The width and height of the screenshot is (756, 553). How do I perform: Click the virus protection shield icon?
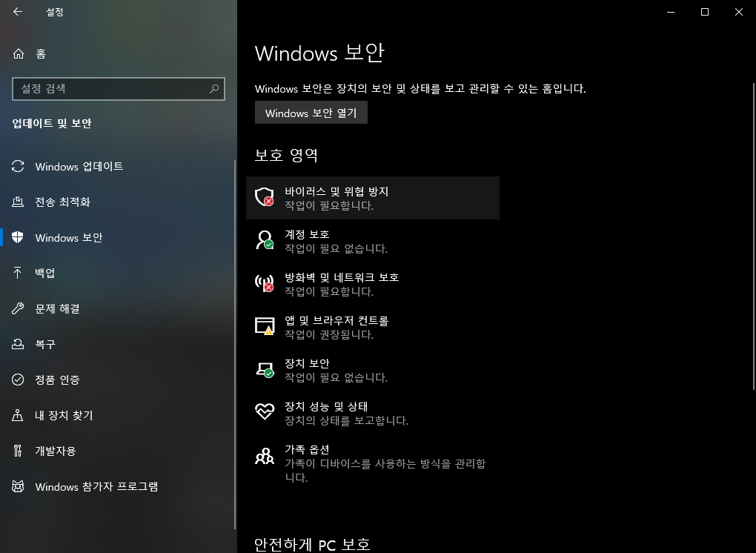point(264,197)
